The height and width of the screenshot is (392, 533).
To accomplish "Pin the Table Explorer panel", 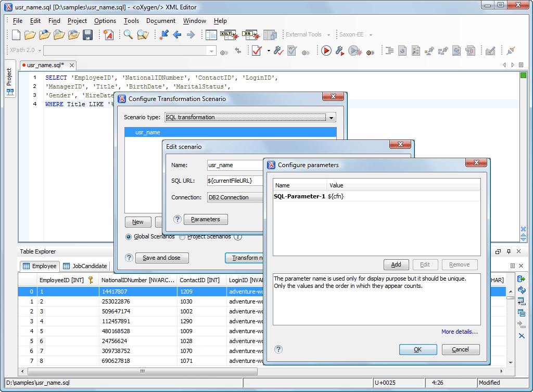I will click(509, 251).
